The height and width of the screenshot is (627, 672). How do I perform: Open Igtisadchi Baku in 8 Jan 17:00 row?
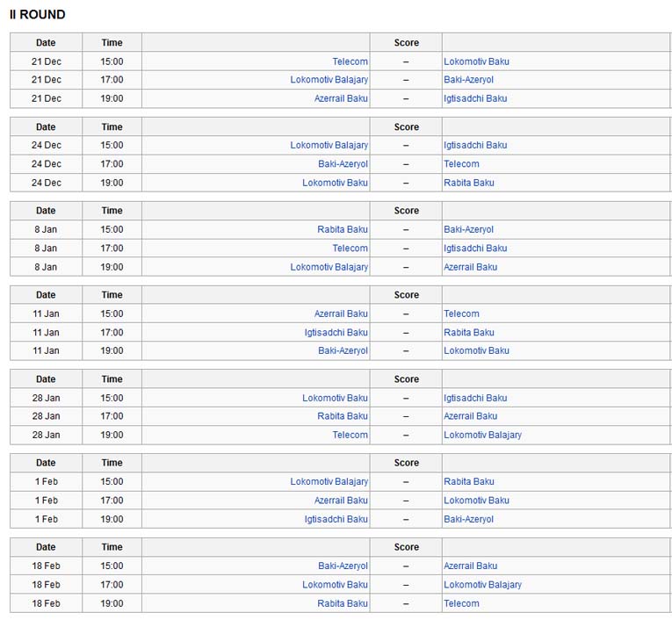pos(475,249)
